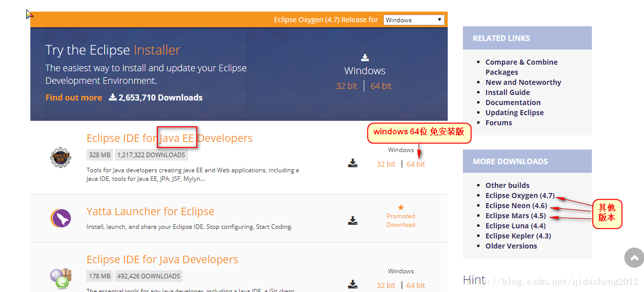Click the orange star promoted icon

pyautogui.click(x=401, y=207)
